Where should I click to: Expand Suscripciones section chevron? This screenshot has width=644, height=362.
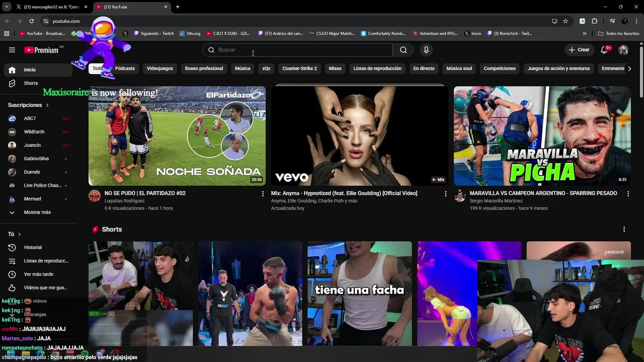click(x=47, y=105)
